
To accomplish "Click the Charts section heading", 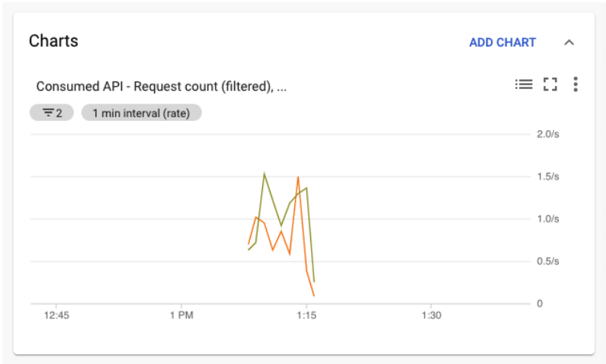I will 53,41.
